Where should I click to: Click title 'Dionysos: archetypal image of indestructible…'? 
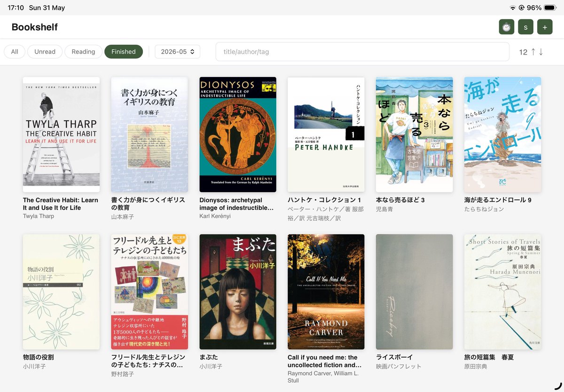(236, 204)
